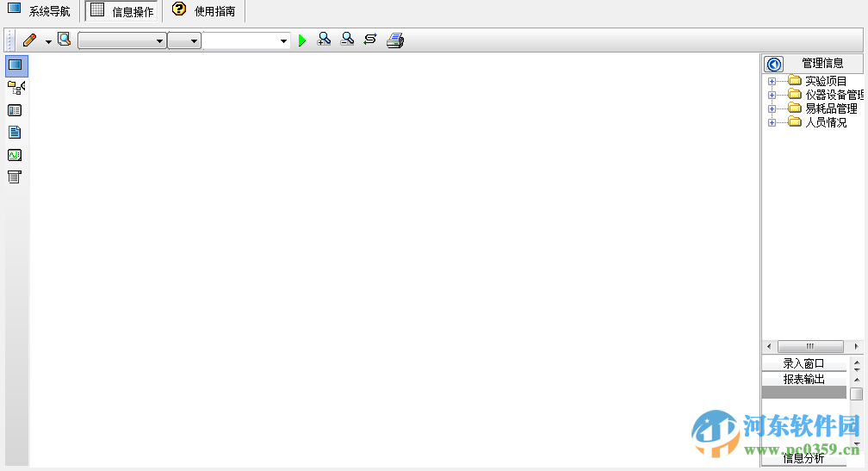This screenshot has width=868, height=471.
Task: Open the pencil tool dropdown arrow
Action: pos(48,41)
